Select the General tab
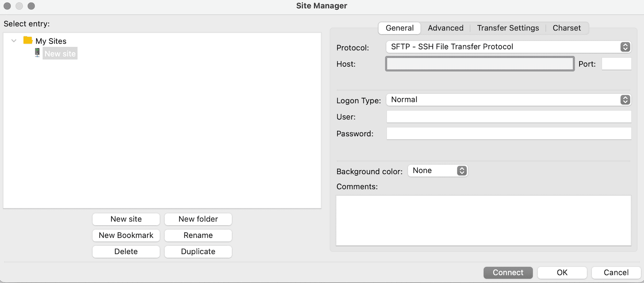 coord(399,28)
